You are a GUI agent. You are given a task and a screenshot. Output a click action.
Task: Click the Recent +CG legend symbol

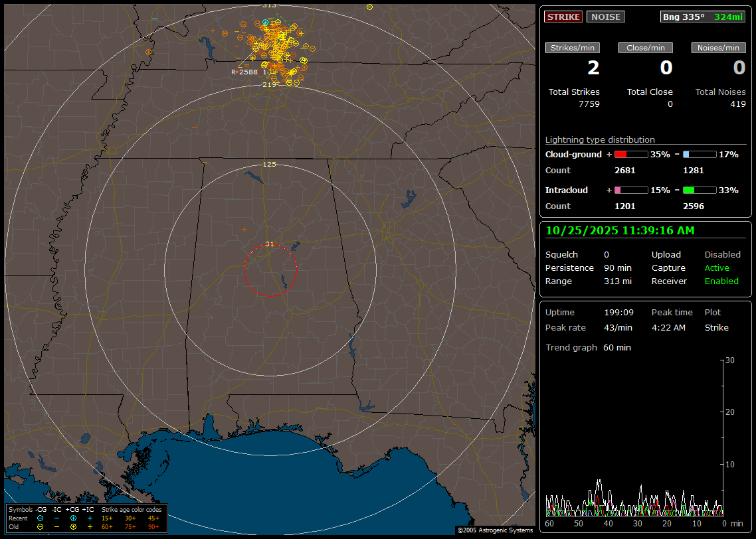point(73,518)
